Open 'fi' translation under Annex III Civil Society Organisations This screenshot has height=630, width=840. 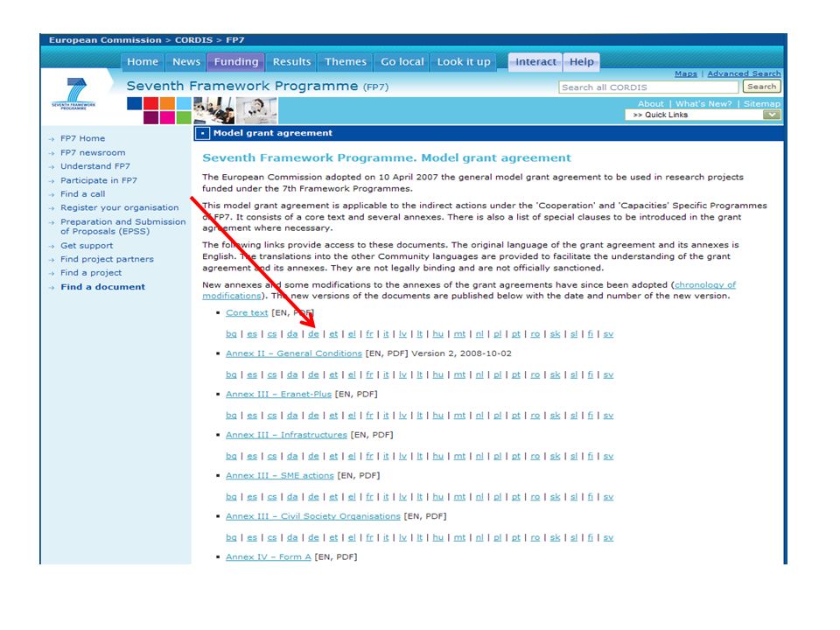point(591,537)
